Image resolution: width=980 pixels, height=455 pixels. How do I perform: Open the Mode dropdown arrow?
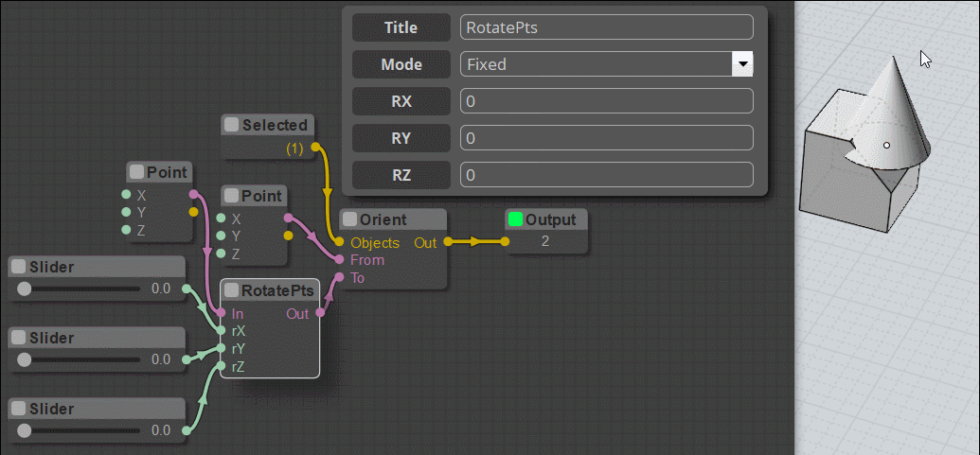coord(742,63)
